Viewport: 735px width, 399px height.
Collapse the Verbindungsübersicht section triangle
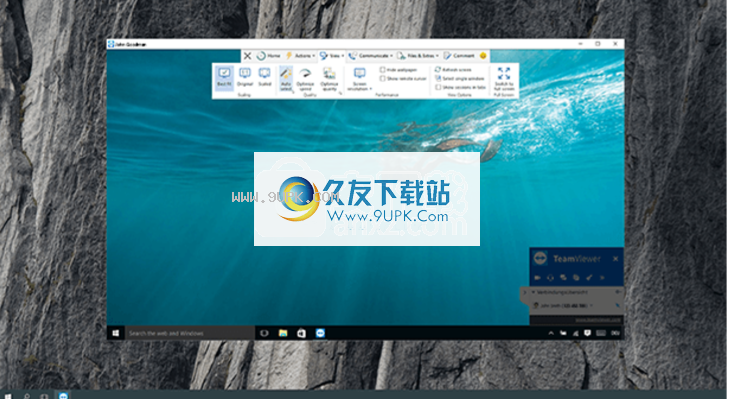[533, 292]
